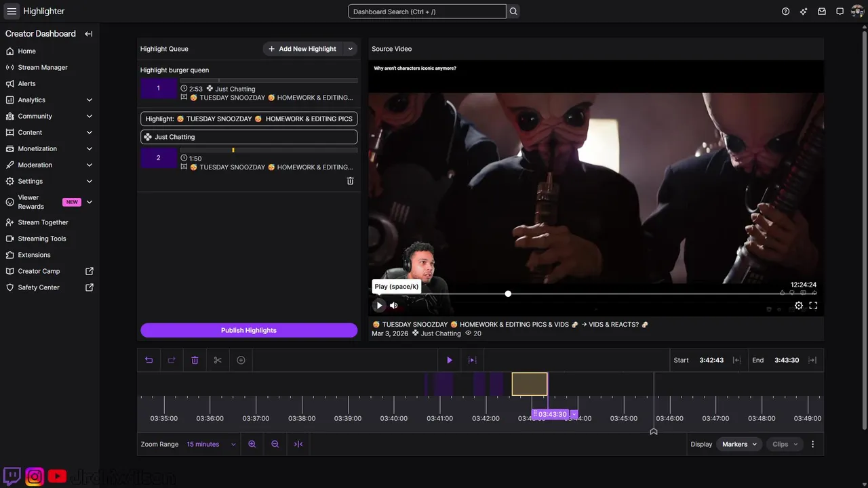Edit the highlight title input field
Image resolution: width=868 pixels, height=488 pixels.
click(249, 119)
